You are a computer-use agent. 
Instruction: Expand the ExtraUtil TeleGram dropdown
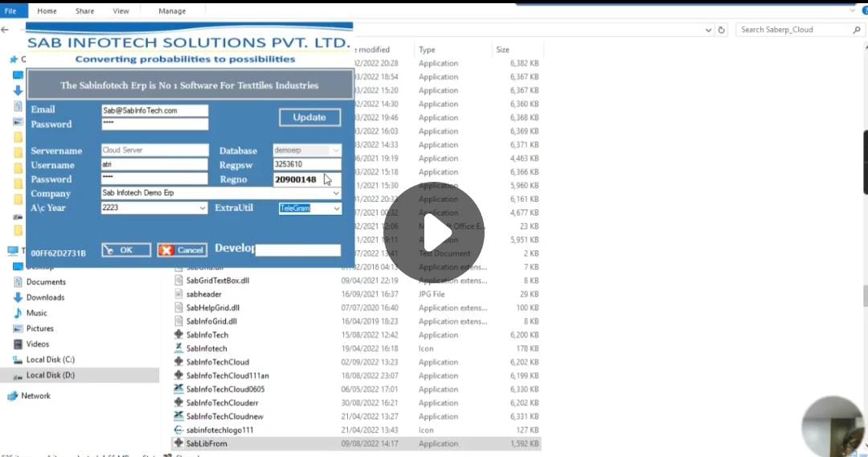(x=336, y=208)
